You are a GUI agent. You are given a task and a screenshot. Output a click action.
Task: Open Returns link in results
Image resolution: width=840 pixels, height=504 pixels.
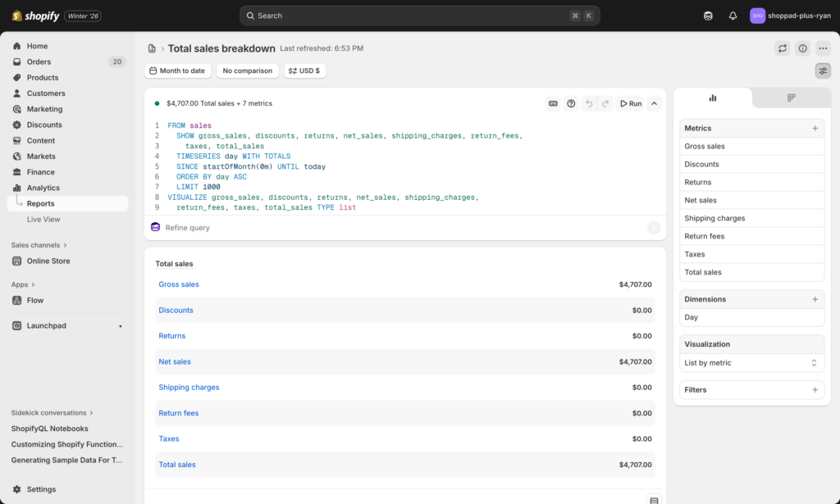172,336
